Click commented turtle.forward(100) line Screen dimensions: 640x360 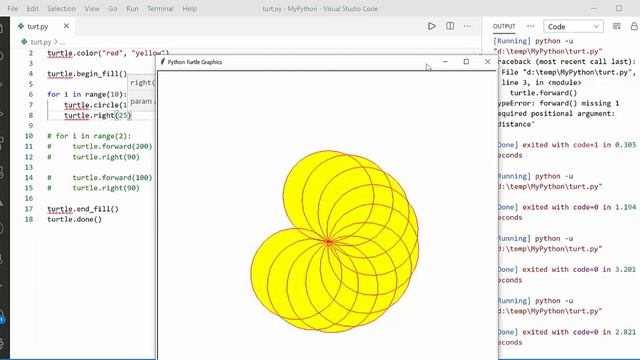coord(100,178)
